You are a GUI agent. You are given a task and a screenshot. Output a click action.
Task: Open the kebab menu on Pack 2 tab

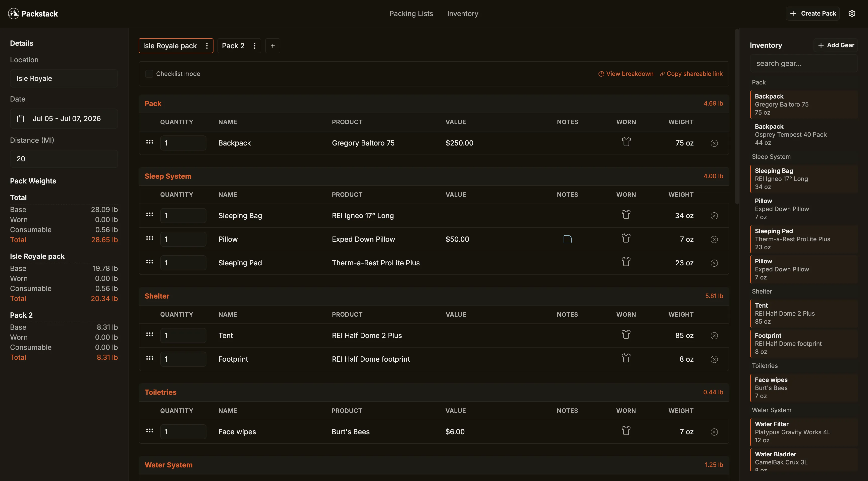point(255,45)
